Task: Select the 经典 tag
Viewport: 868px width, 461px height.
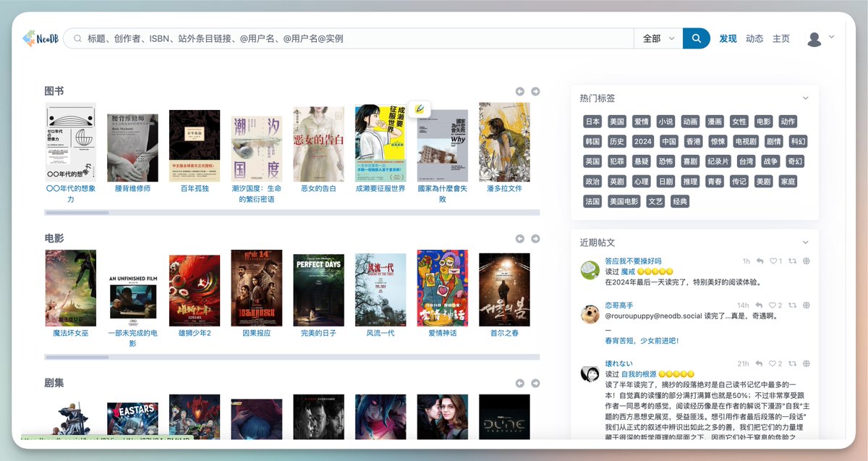Action: click(x=680, y=201)
